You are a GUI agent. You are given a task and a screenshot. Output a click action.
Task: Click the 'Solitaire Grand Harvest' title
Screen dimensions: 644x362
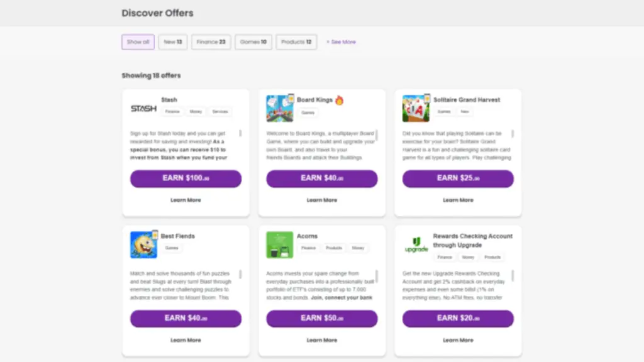[x=467, y=100]
